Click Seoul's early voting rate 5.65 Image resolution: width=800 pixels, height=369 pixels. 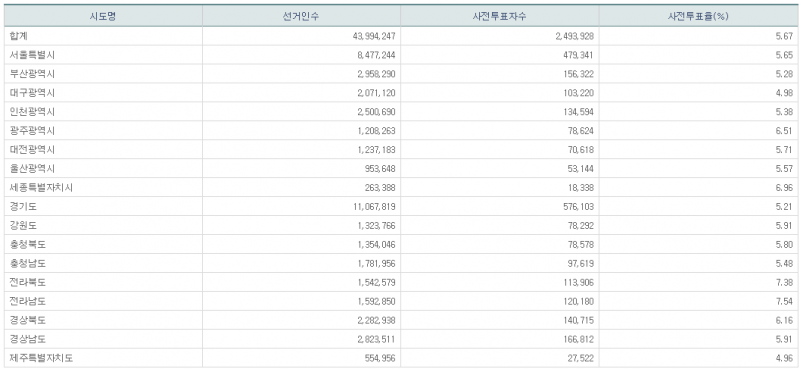click(784, 55)
